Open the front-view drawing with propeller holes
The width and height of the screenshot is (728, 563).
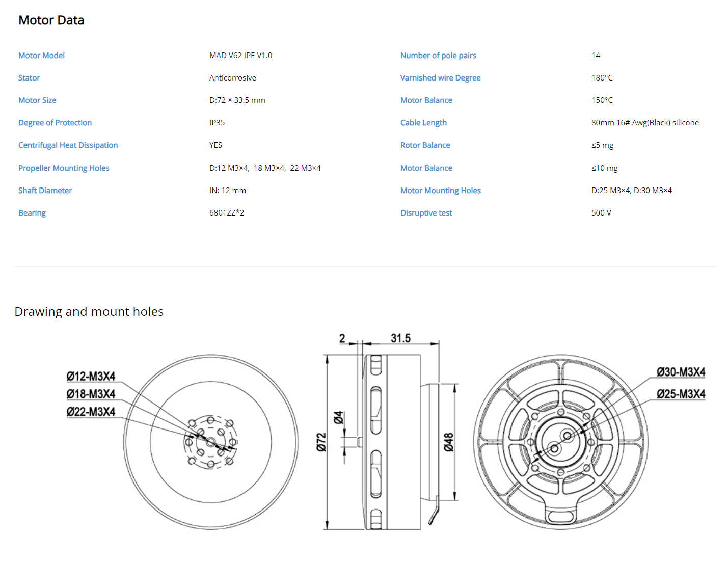click(x=210, y=442)
